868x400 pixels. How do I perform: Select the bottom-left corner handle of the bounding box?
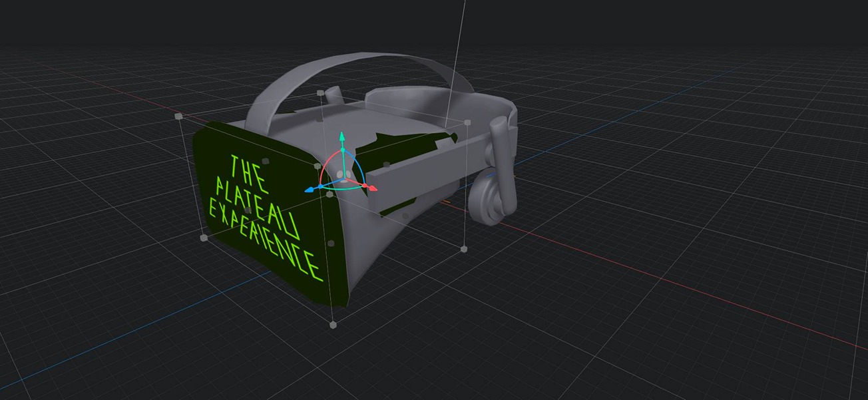(x=202, y=236)
